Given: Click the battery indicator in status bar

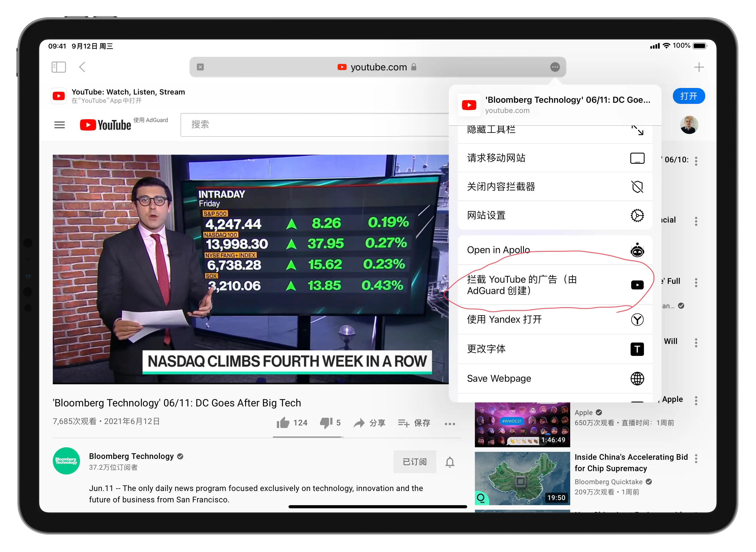Looking at the screenshot, I should [x=700, y=46].
